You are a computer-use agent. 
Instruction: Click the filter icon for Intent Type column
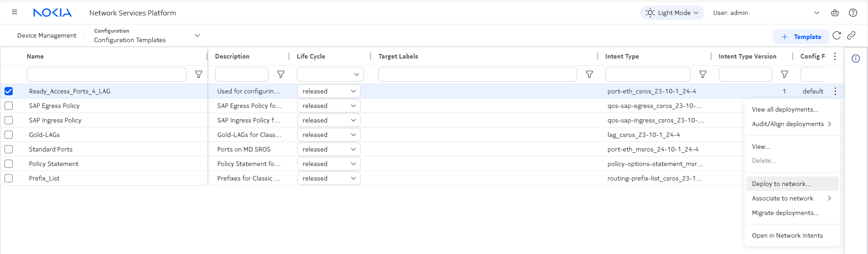coord(703,74)
